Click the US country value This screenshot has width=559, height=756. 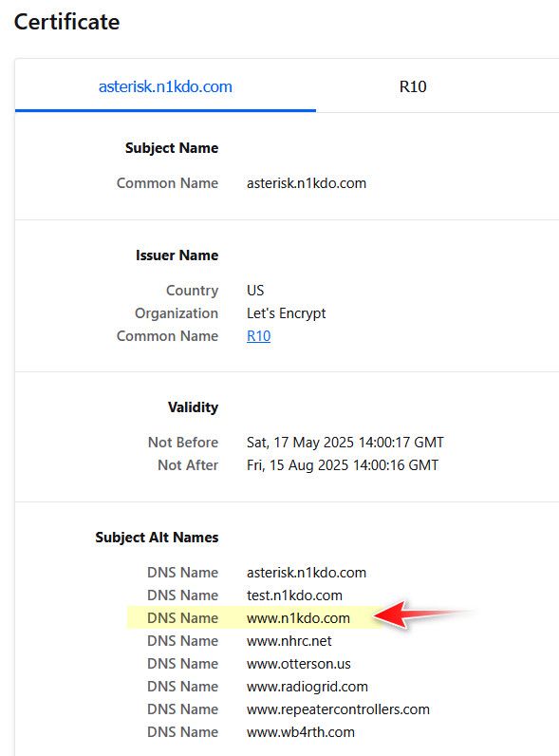click(255, 291)
